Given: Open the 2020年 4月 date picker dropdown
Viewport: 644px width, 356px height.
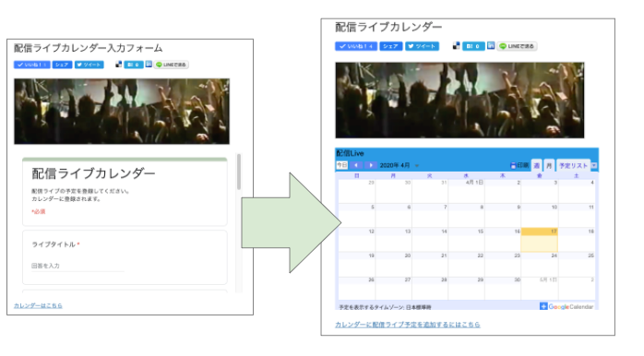Looking at the screenshot, I should tap(417, 165).
